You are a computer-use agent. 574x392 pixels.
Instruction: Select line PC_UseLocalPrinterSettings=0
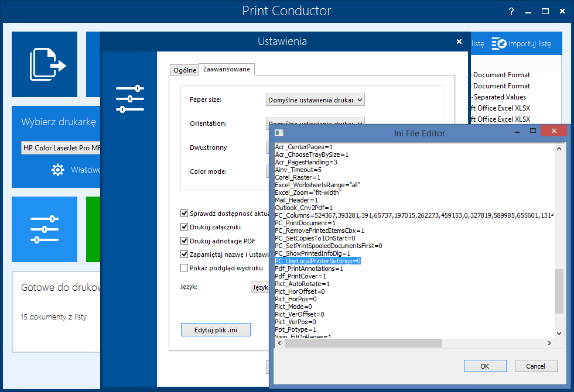(x=317, y=261)
